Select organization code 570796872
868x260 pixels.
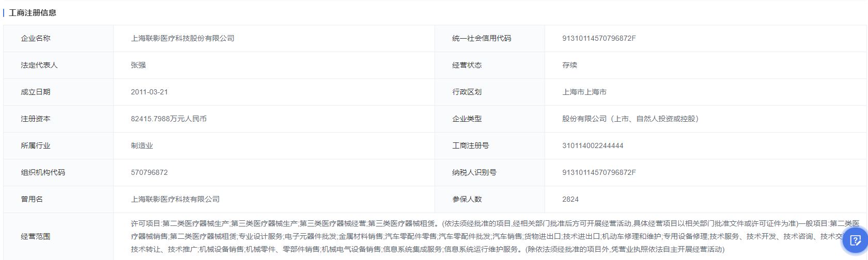149,172
